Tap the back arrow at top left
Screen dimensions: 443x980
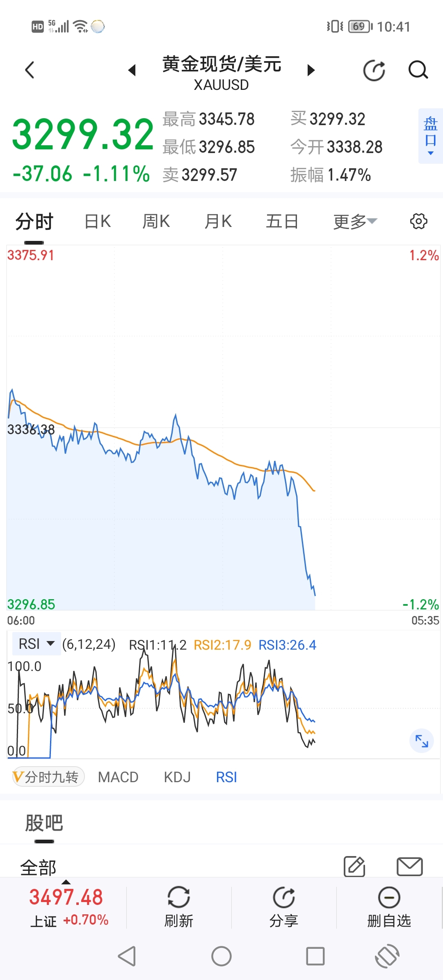(30, 70)
